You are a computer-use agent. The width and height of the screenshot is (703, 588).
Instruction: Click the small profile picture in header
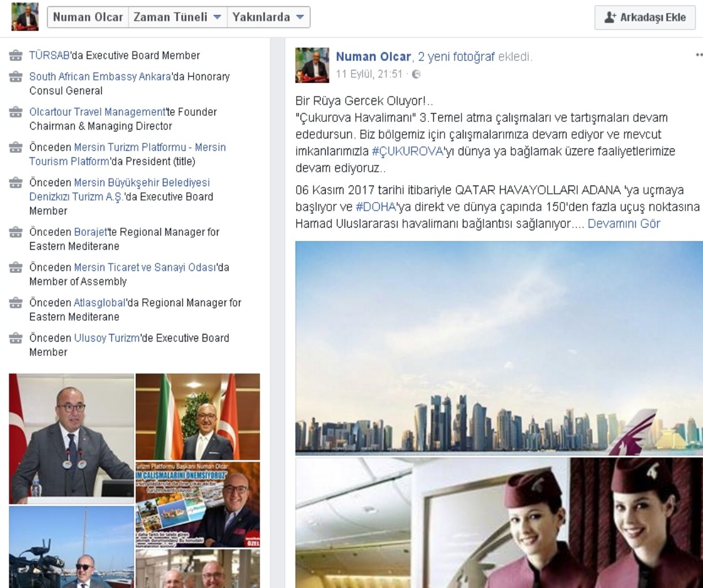[25, 16]
